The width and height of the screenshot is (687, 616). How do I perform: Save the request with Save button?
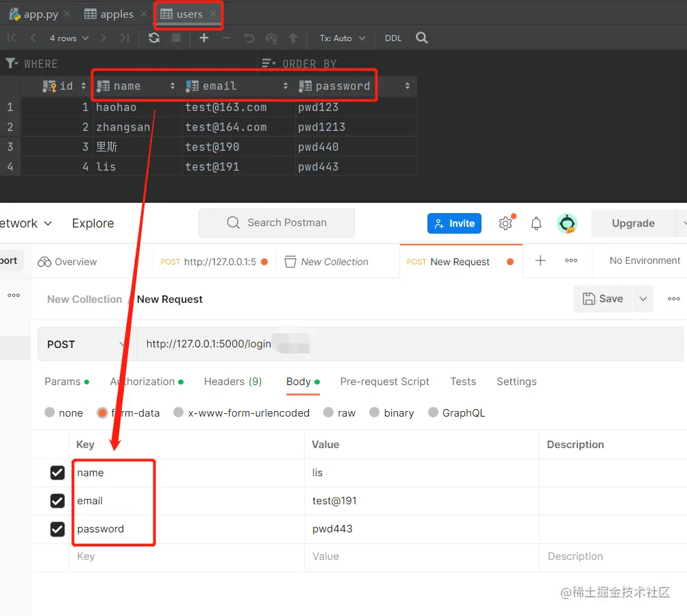603,299
